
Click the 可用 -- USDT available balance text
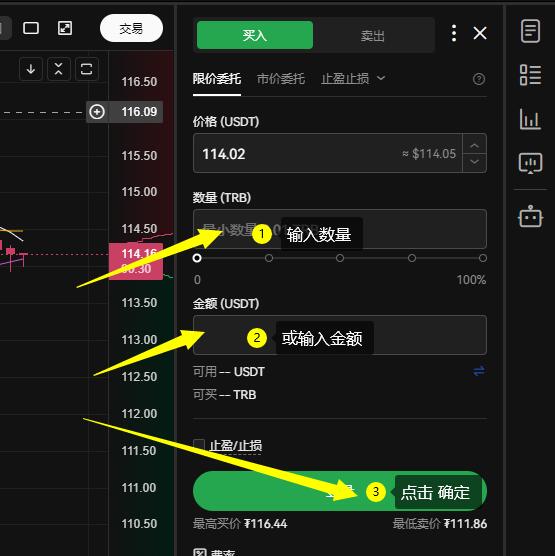229,372
